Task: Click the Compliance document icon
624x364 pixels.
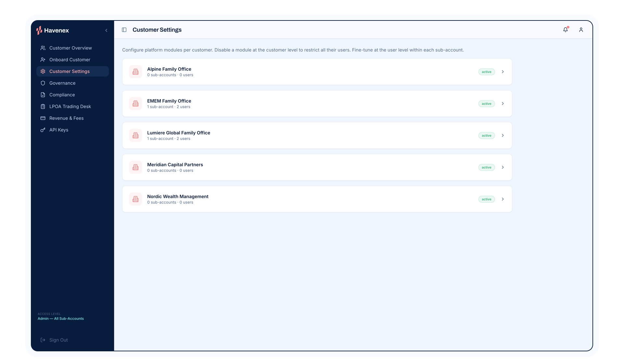Action: click(x=43, y=95)
